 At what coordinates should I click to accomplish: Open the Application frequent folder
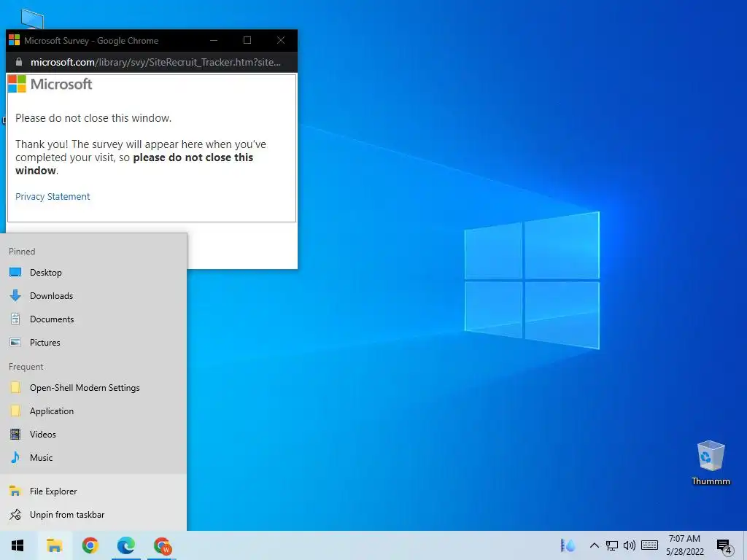[x=93, y=411]
